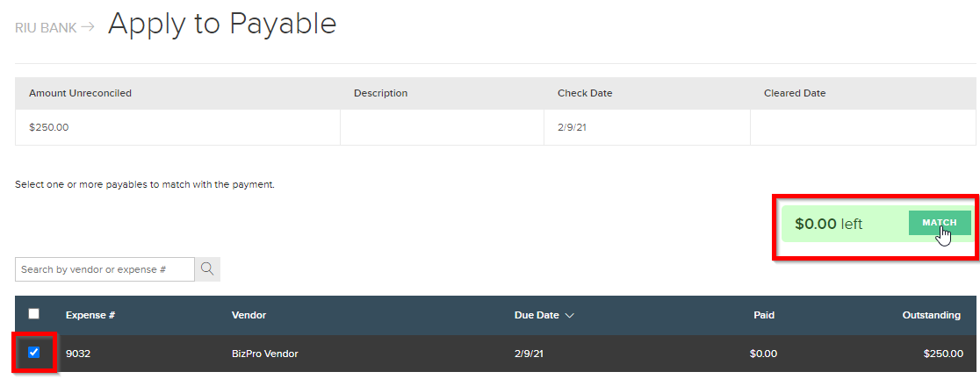Click the $250.00 outstanding amount in row
This screenshot has height=379, width=980.
(943, 354)
